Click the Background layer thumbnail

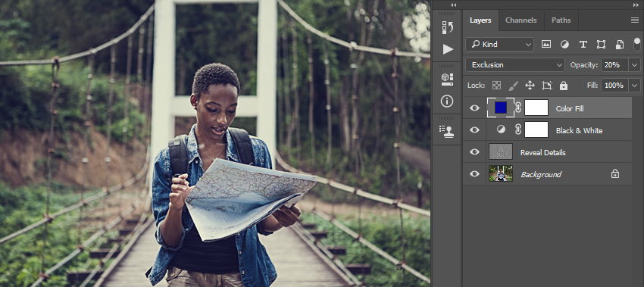point(501,173)
